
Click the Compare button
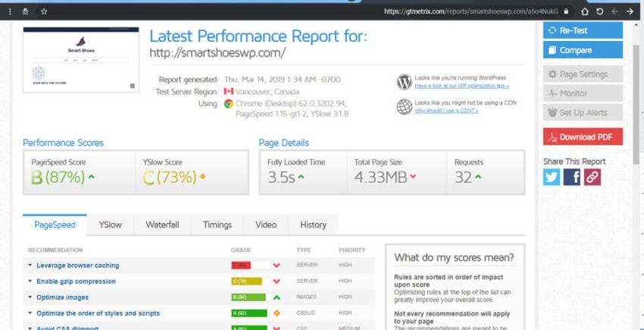[583, 50]
